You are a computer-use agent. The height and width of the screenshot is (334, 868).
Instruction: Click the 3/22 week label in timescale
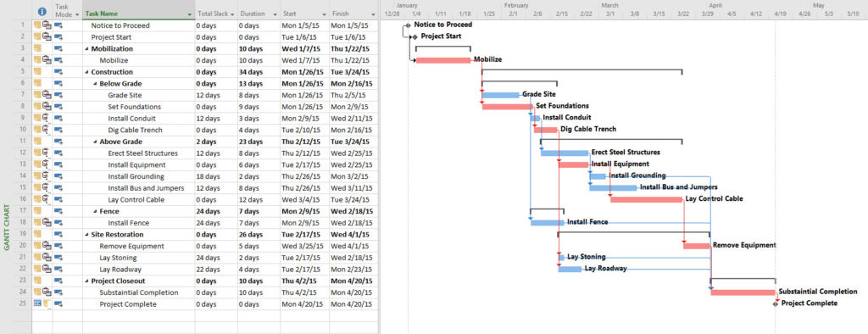point(683,14)
